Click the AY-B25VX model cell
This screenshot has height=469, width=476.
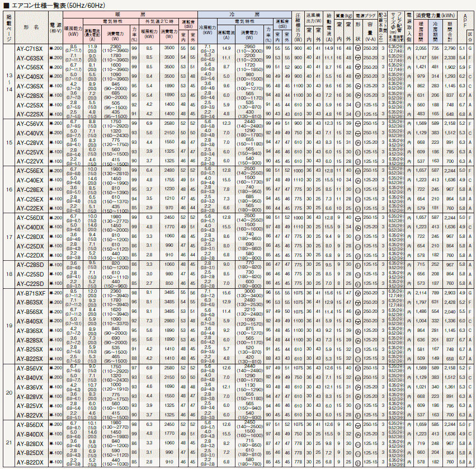(x=30, y=406)
